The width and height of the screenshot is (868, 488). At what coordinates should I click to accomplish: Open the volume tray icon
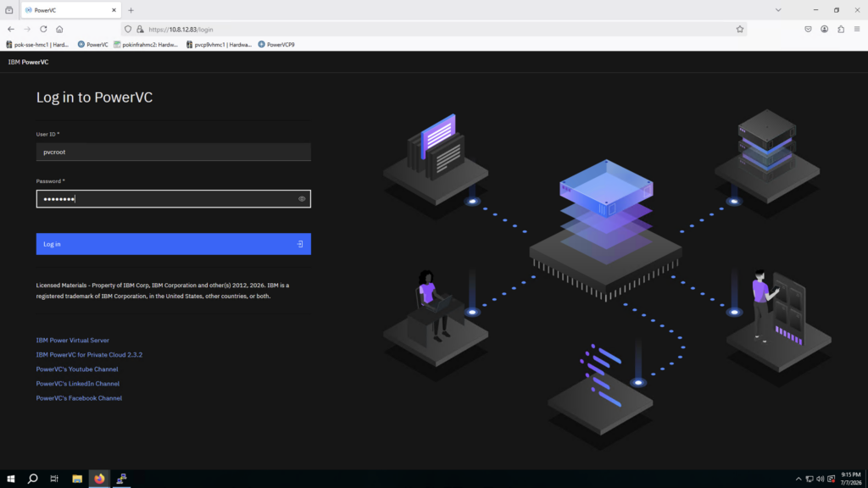[820, 480]
